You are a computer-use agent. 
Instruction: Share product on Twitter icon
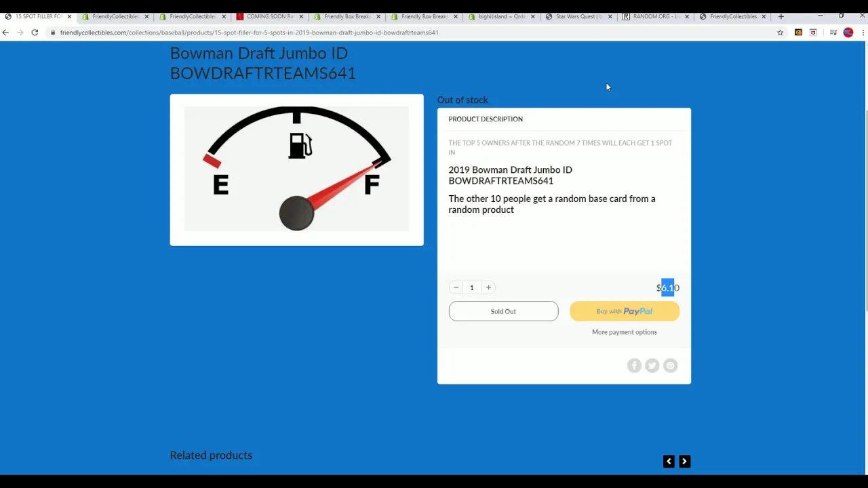click(652, 365)
